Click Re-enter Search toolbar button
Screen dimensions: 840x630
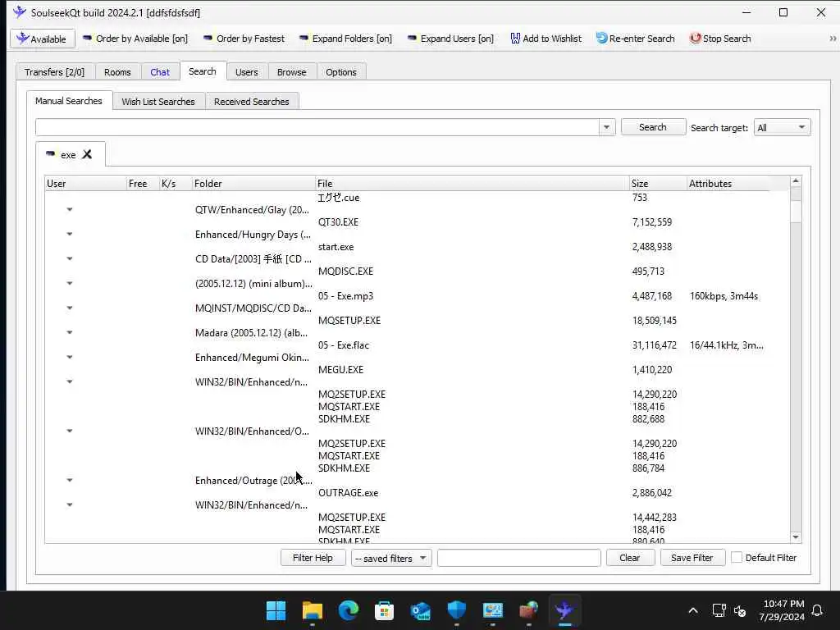click(636, 39)
